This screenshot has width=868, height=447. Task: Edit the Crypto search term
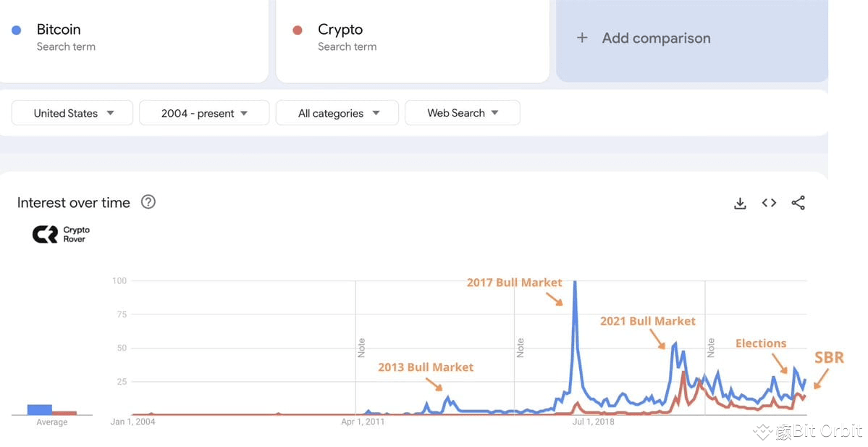click(x=340, y=30)
